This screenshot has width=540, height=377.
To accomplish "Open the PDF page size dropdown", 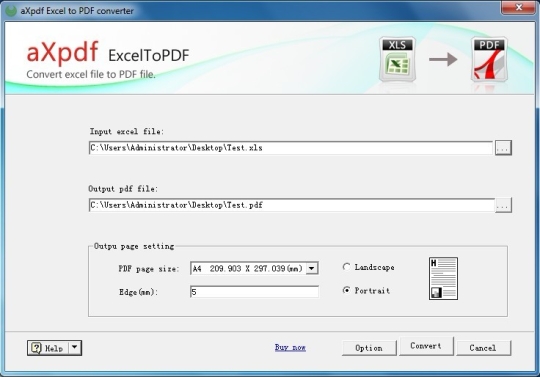I will (x=312, y=268).
